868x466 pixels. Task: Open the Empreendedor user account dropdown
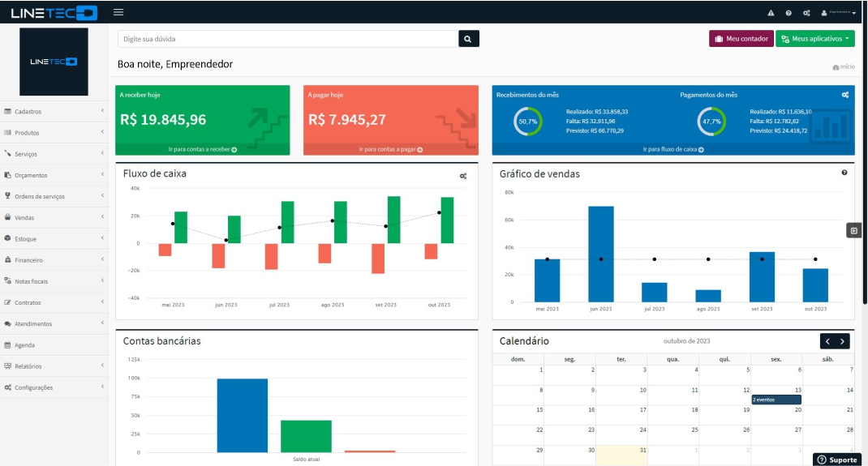[839, 13]
